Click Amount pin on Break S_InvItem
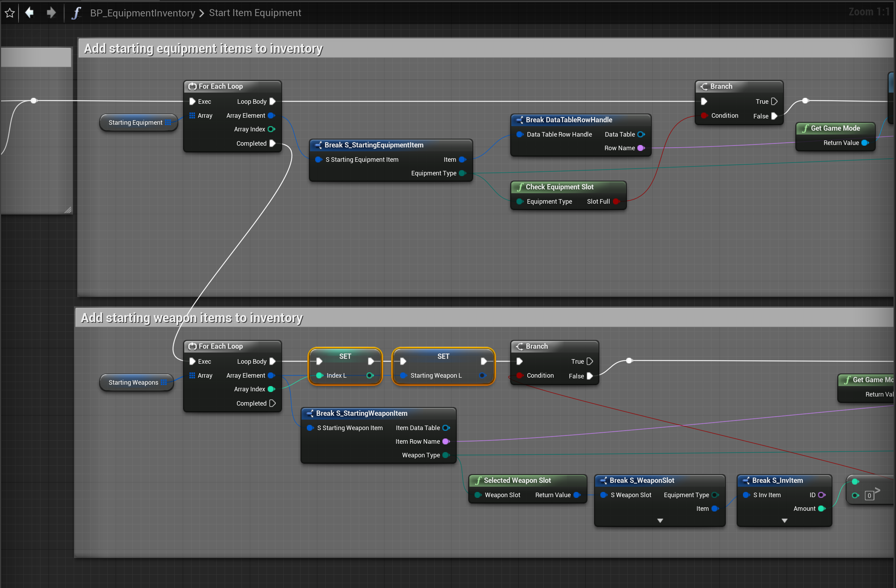Image resolution: width=896 pixels, height=588 pixels. [822, 509]
